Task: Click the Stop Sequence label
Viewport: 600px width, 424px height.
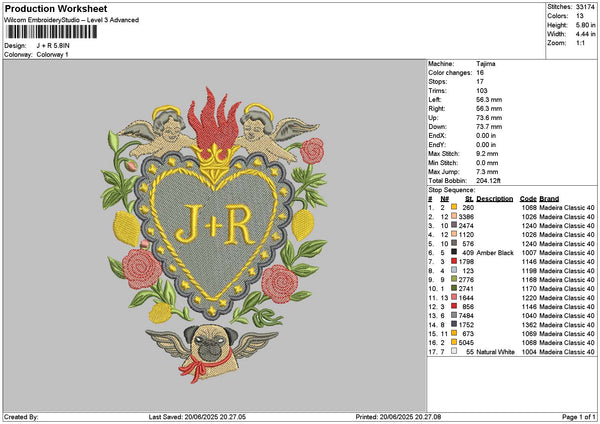Action: (452, 188)
